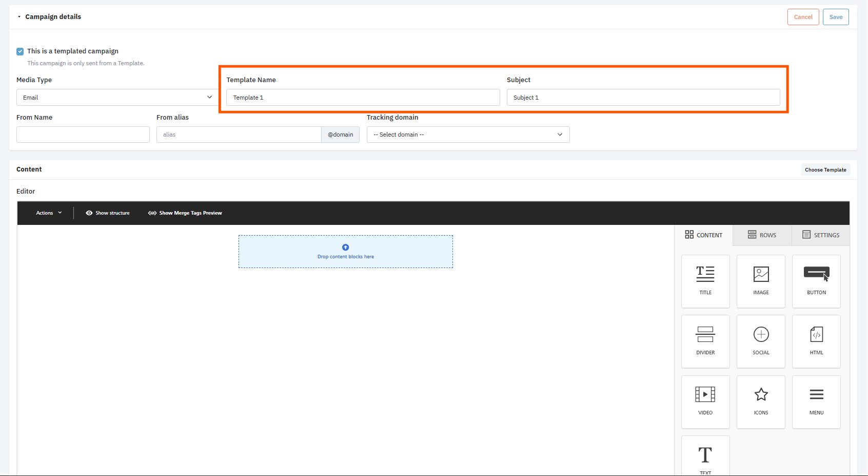
Task: Select the Icons content block
Action: point(760,401)
